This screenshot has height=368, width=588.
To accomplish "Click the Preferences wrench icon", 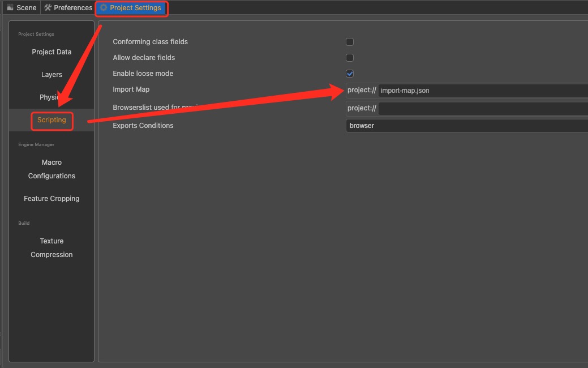I will pos(48,7).
